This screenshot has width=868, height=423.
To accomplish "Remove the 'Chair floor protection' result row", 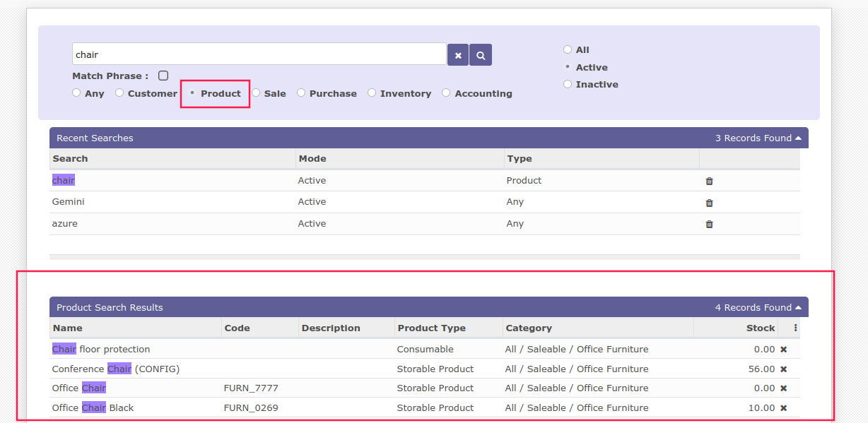I will click(x=783, y=350).
